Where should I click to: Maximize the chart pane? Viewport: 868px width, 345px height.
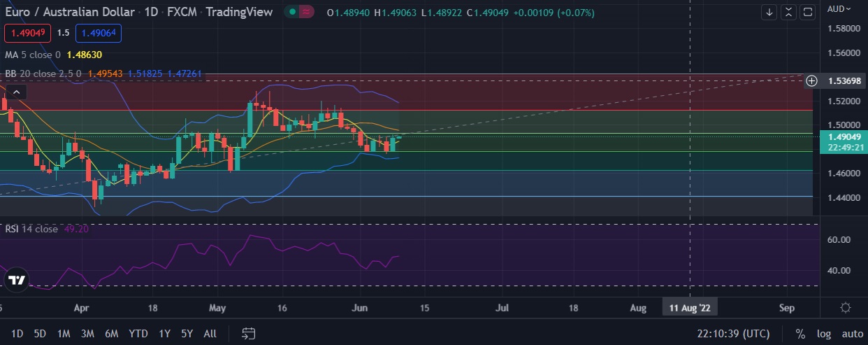808,12
